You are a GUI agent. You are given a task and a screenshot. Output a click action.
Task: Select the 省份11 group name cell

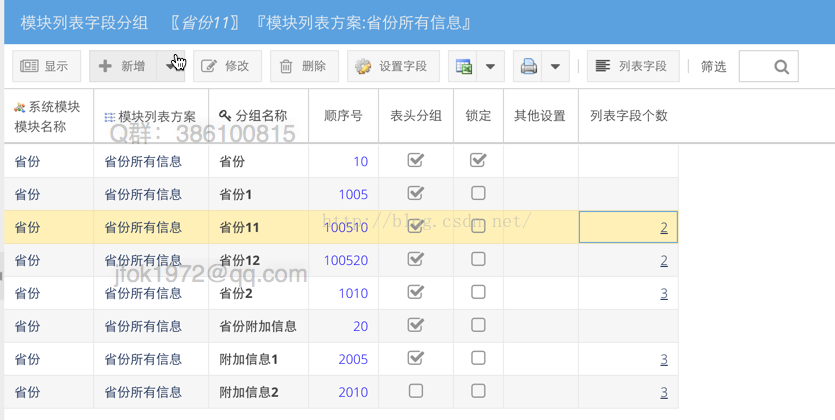coord(258,228)
